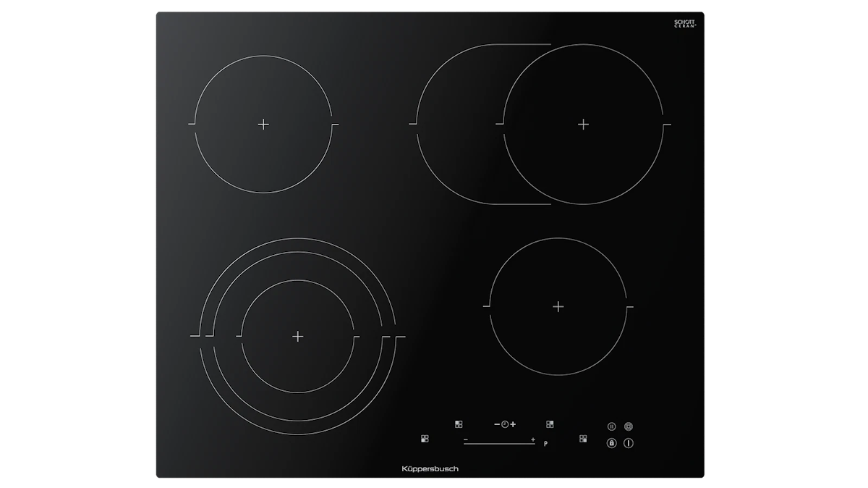Activate the P power boost key
Image resolution: width=868 pixels, height=488 pixels.
(x=545, y=444)
